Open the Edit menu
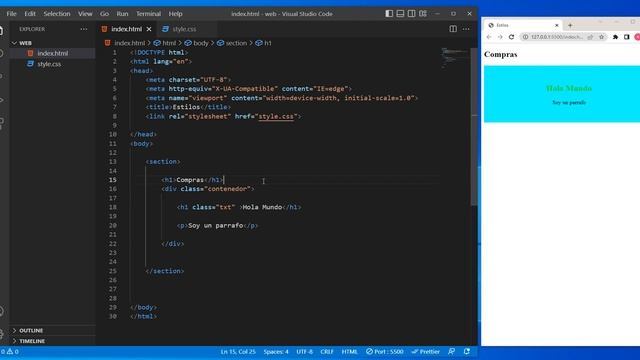Screen dimensions: 640x360 coord(30,13)
